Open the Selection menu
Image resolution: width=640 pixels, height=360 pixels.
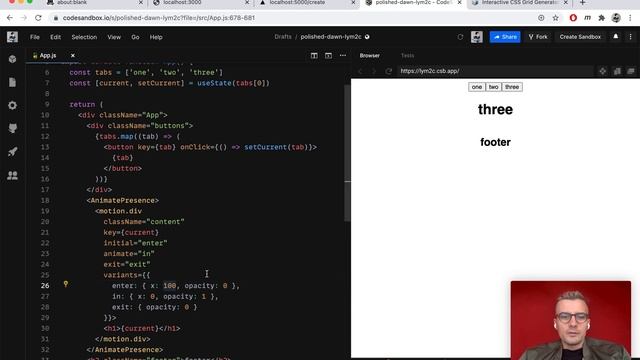tap(84, 37)
